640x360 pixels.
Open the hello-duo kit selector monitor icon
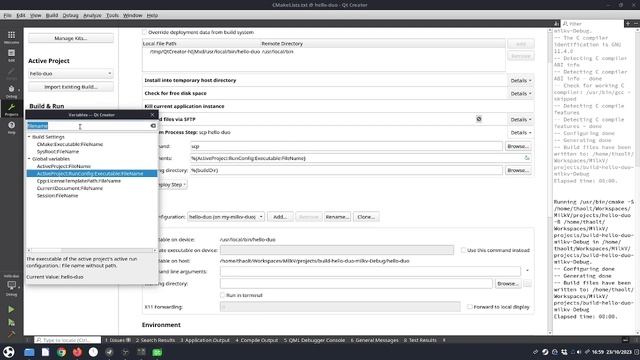click(x=11, y=286)
